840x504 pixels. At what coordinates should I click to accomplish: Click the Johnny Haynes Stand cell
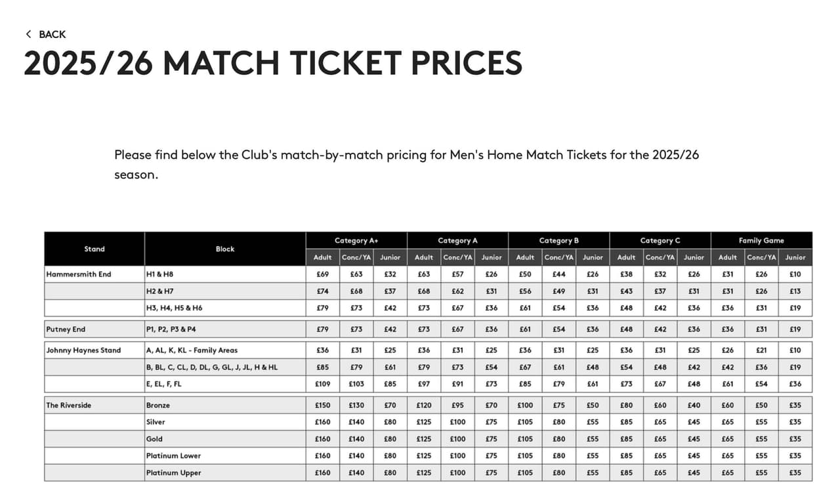click(83, 350)
